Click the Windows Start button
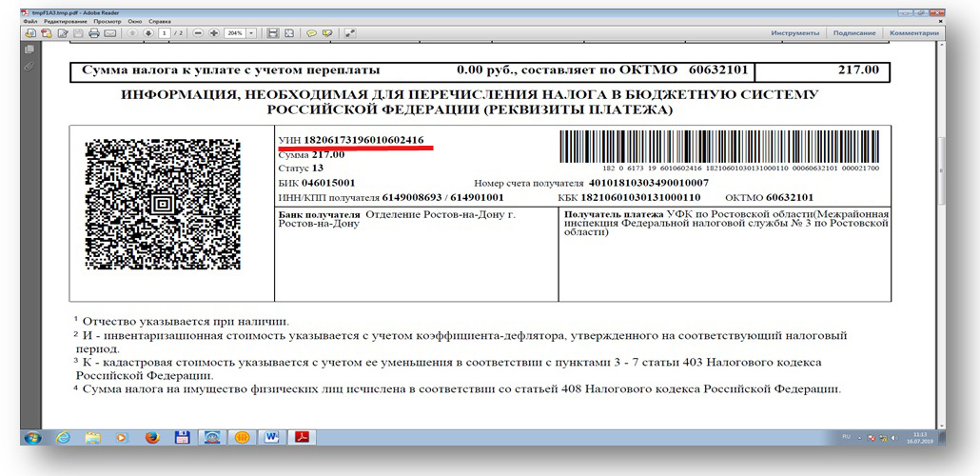 (33, 438)
